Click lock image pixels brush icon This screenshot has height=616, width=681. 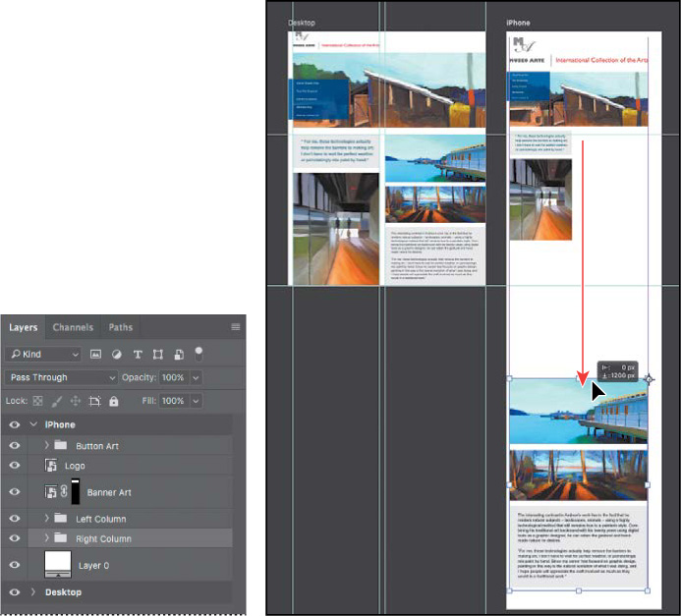coord(57,401)
